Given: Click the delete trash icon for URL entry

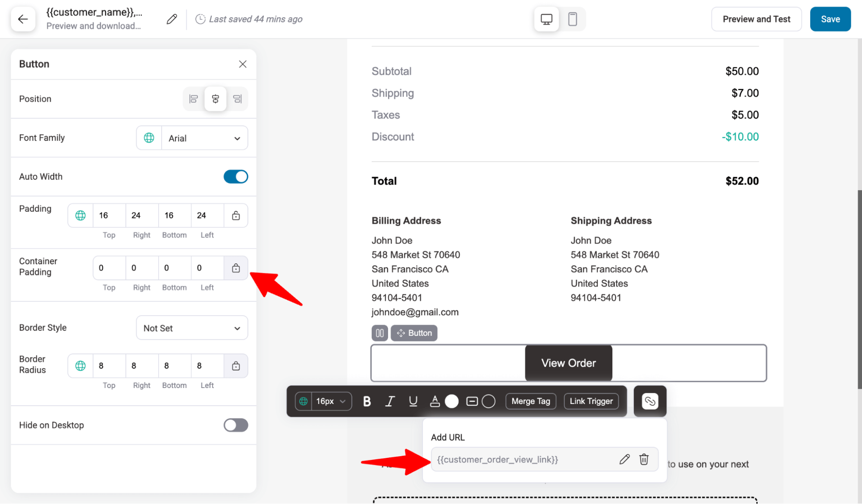Looking at the screenshot, I should [644, 459].
